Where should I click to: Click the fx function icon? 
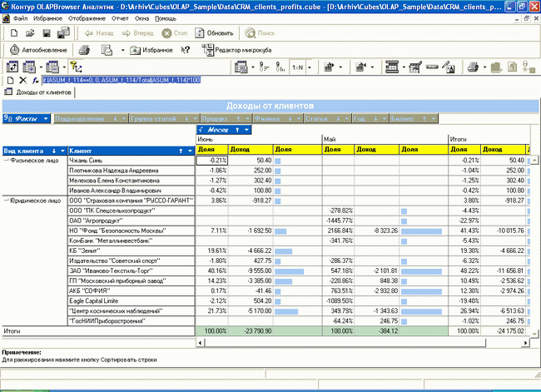pos(35,81)
